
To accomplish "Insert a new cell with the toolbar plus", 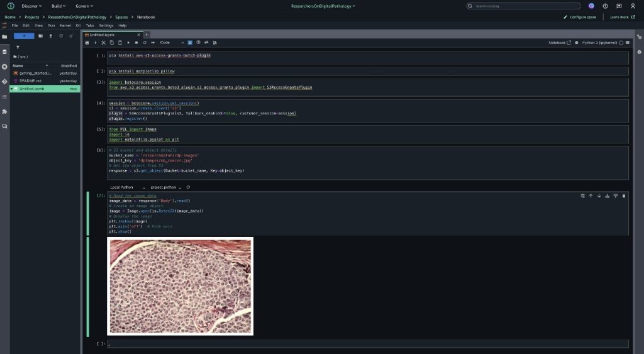I will pos(96,43).
